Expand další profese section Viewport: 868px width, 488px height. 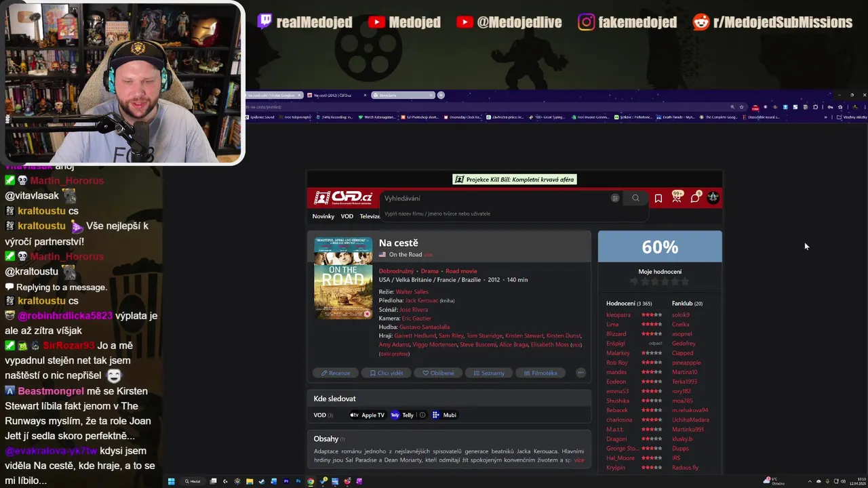pos(394,354)
